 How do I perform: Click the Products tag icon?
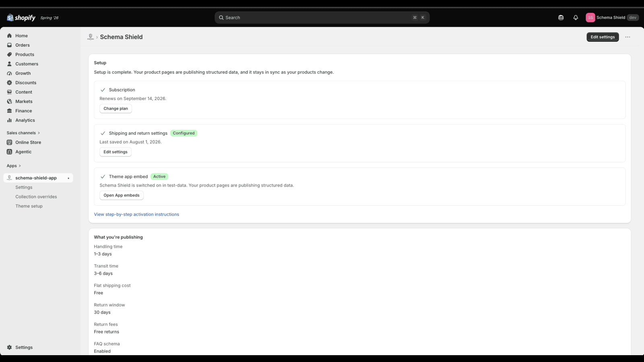9,55
